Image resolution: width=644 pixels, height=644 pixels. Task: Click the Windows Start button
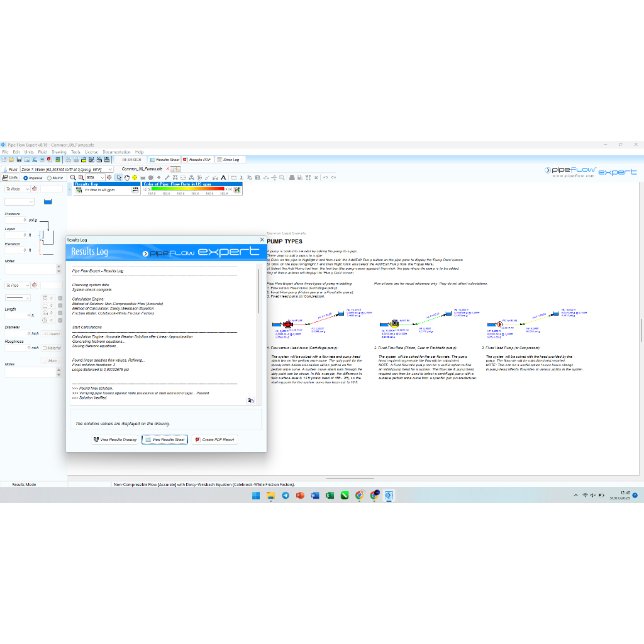click(x=256, y=496)
